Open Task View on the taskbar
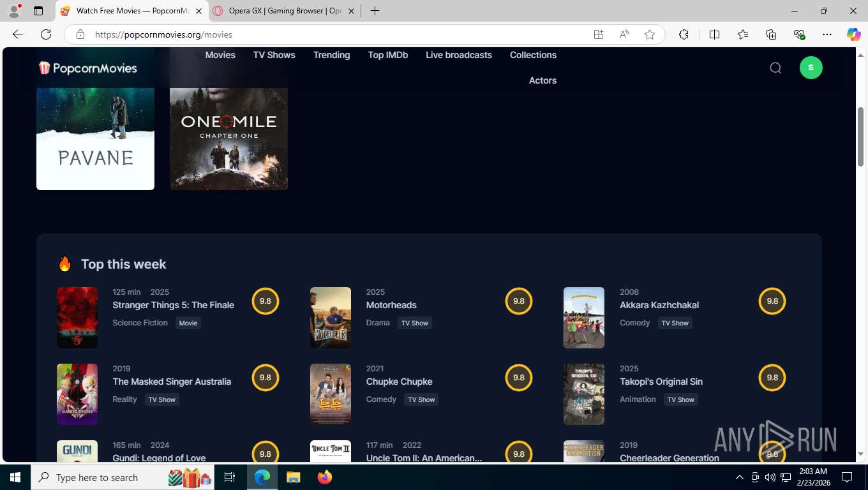 [x=230, y=477]
